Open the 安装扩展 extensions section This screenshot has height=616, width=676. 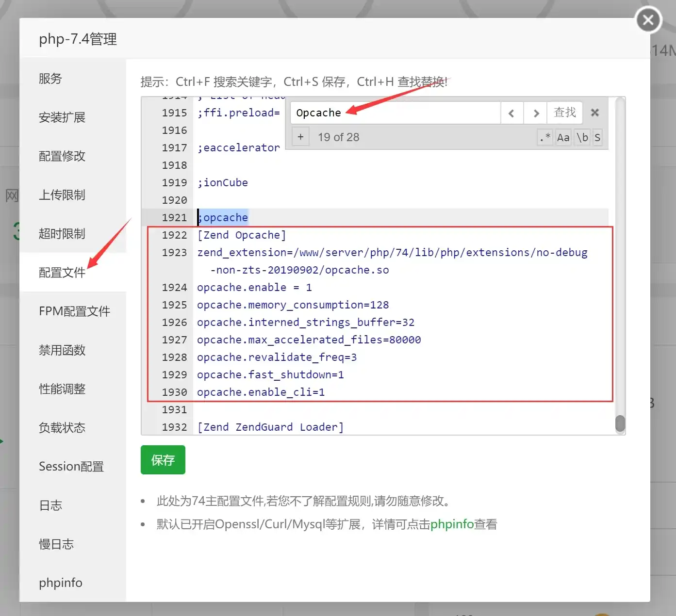click(x=61, y=117)
